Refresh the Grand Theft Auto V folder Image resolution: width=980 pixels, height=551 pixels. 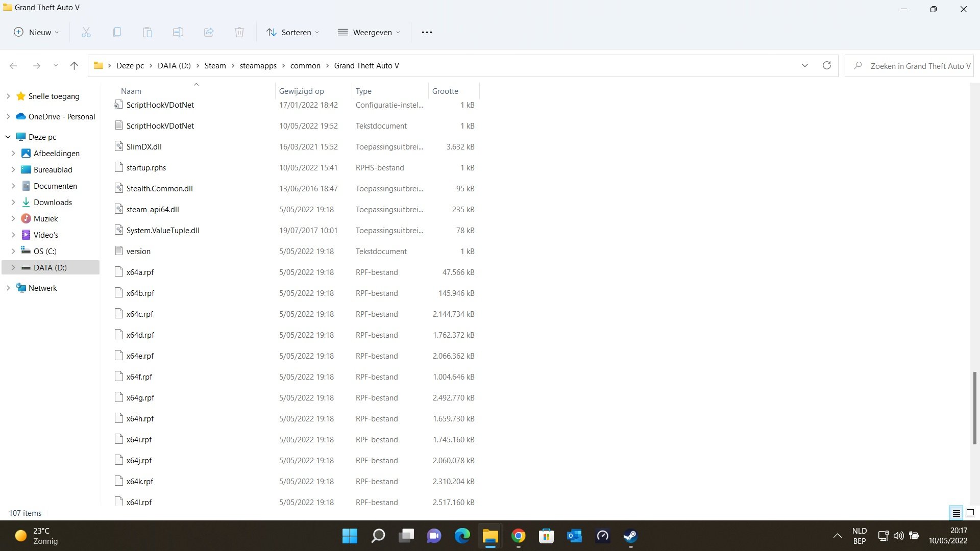(827, 65)
